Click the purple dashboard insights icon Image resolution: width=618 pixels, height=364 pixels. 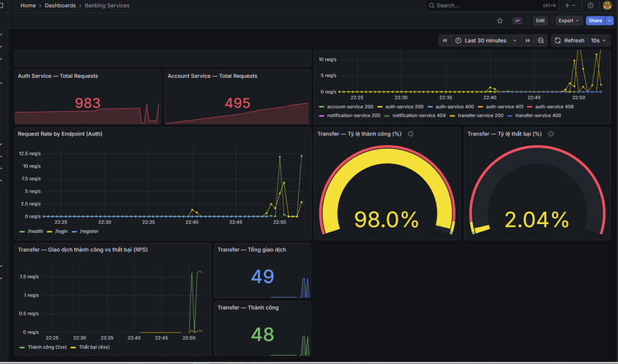517,21
